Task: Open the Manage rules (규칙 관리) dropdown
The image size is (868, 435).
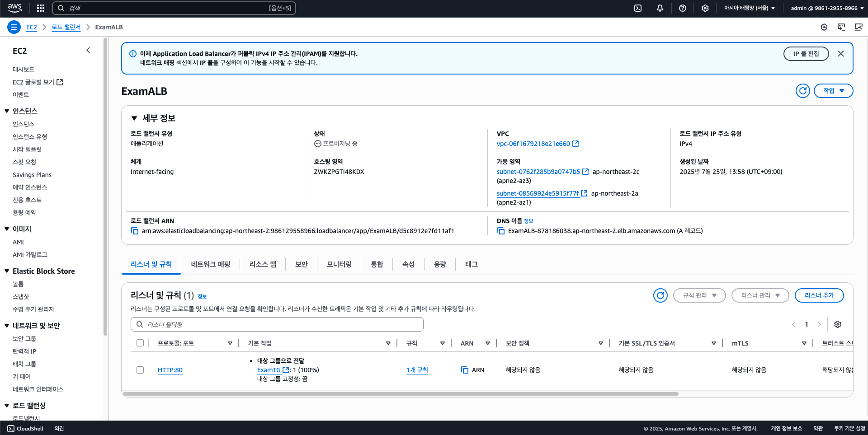Action: click(699, 295)
